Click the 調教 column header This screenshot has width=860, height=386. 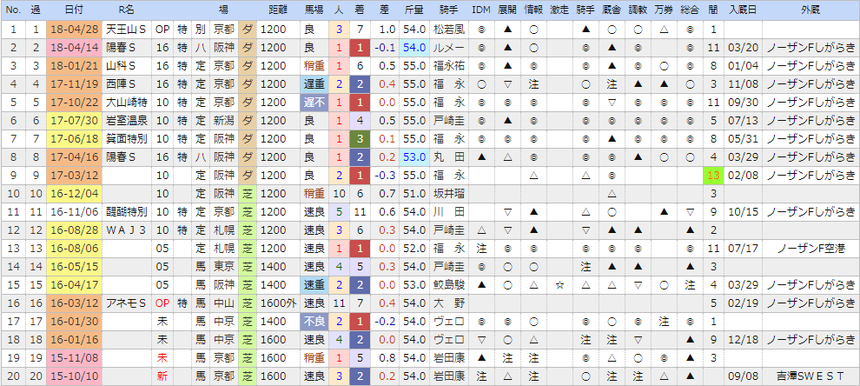(638, 10)
